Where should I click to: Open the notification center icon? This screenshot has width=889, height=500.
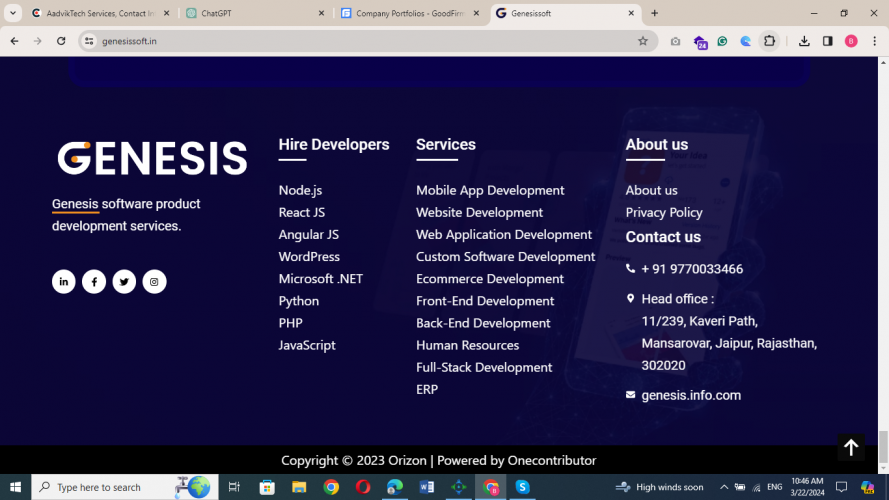click(x=841, y=487)
